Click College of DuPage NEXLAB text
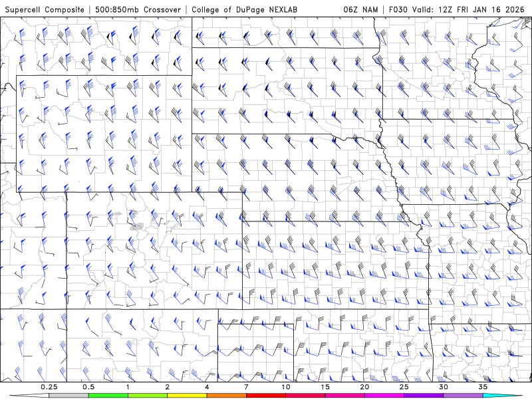532x399 pixels. [244, 9]
